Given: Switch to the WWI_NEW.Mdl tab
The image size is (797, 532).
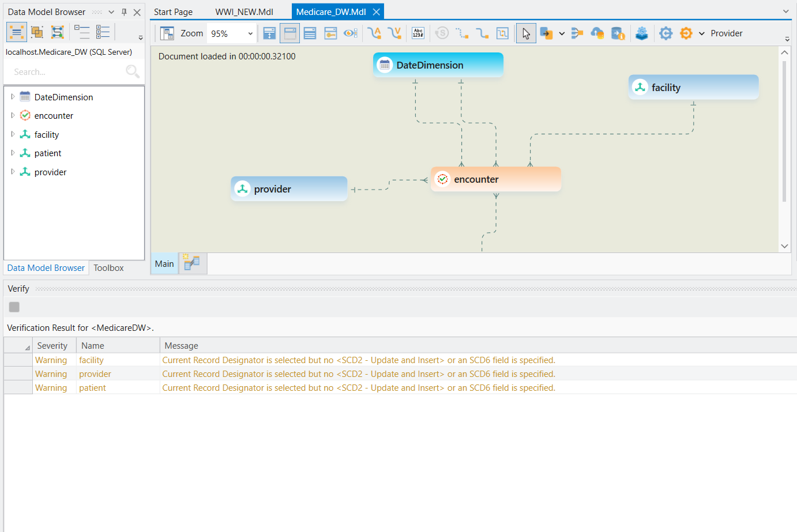Looking at the screenshot, I should pos(244,12).
